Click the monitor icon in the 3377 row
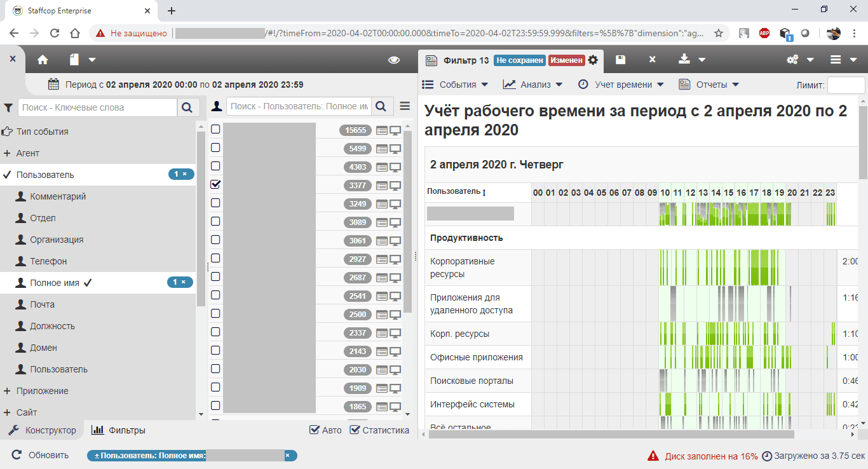This screenshot has height=469, width=868. click(x=395, y=186)
